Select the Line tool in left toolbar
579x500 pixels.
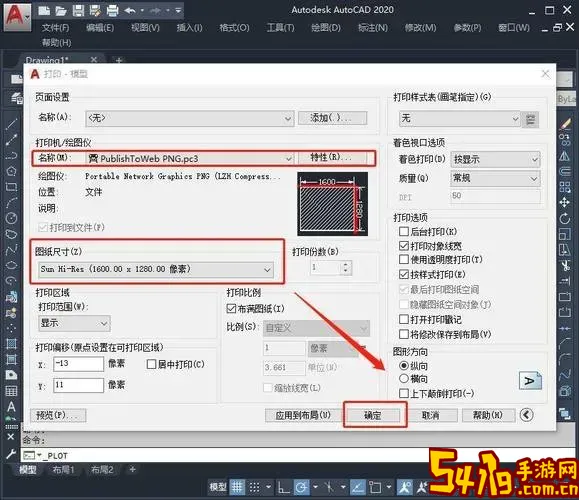(x=11, y=124)
